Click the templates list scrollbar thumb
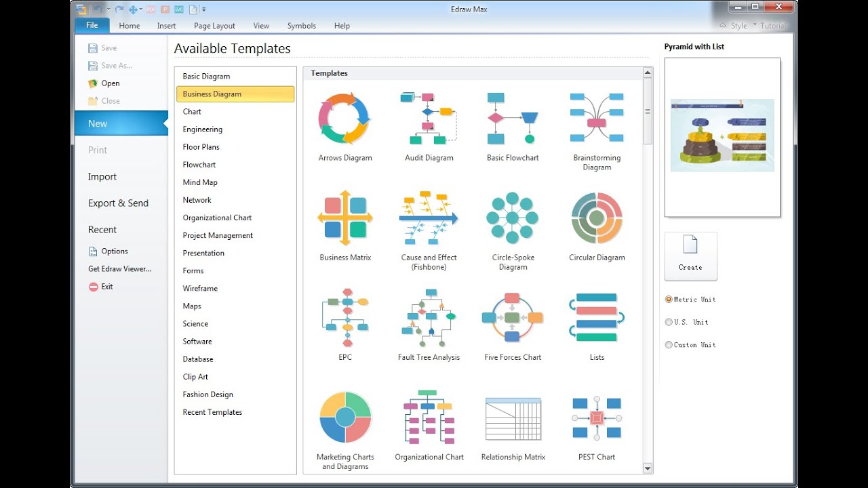This screenshot has width=868, height=488. pyautogui.click(x=647, y=111)
